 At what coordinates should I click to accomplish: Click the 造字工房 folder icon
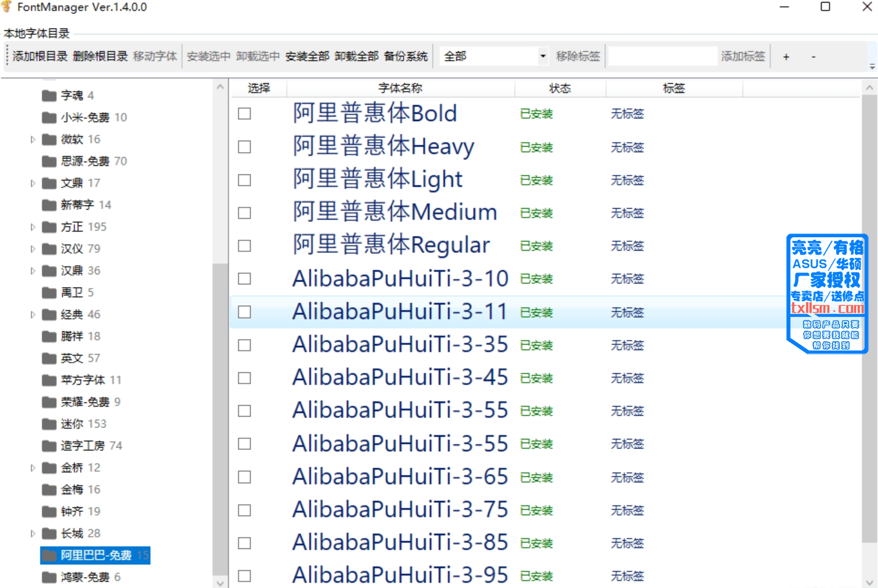[49, 446]
